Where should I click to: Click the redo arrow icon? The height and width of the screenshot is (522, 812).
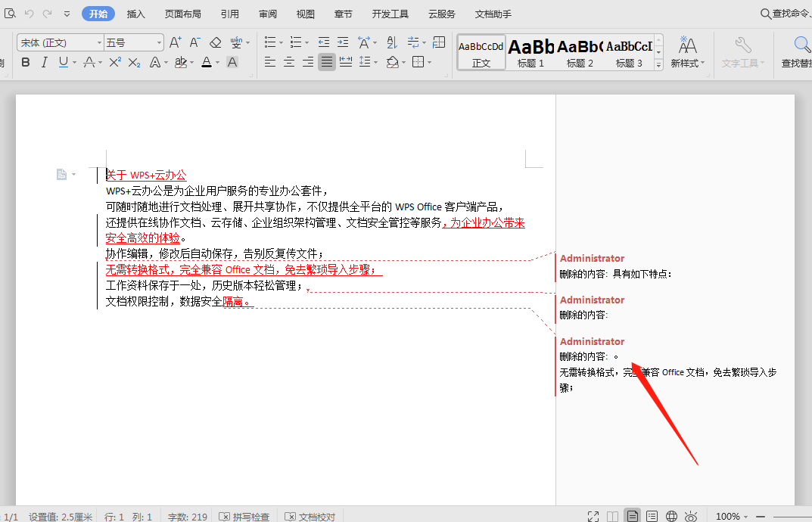coord(47,14)
